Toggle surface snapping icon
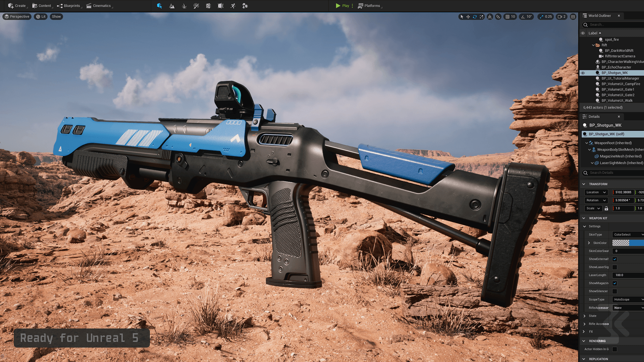 coord(498,16)
